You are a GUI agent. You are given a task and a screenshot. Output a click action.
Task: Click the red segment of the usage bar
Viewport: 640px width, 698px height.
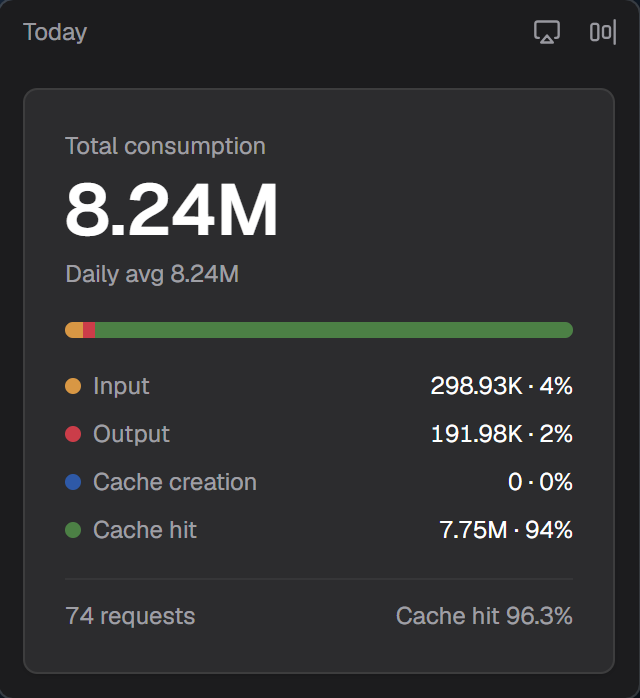(x=89, y=330)
